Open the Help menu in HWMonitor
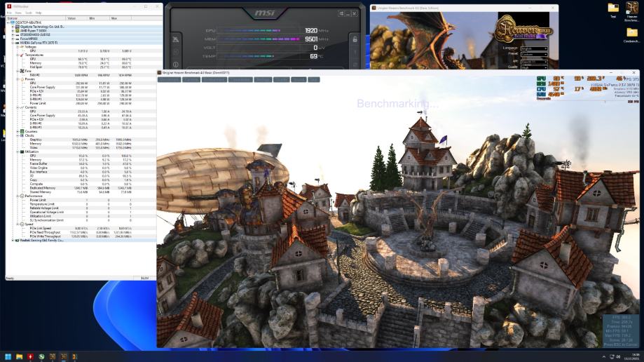644x362 pixels. point(39,13)
